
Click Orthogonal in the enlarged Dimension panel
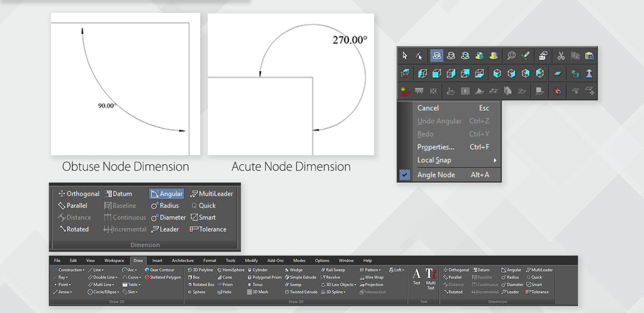79,194
